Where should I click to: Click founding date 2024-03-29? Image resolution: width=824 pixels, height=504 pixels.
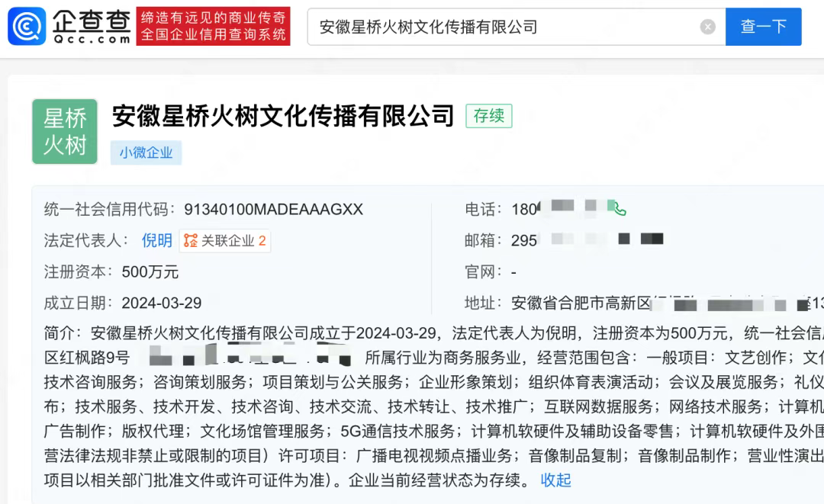pos(161,303)
